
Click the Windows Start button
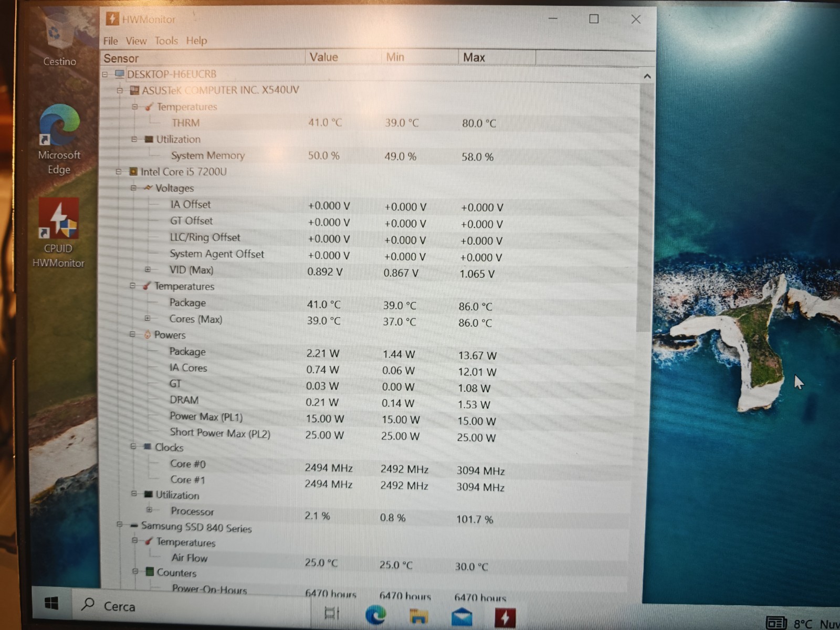pyautogui.click(x=51, y=604)
